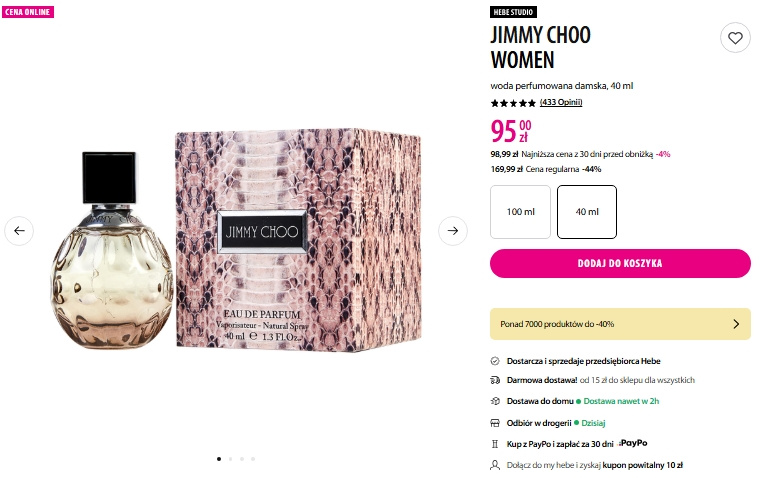764x478 pixels.
Task: Jump to the second image carousel dot
Action: tap(230, 459)
